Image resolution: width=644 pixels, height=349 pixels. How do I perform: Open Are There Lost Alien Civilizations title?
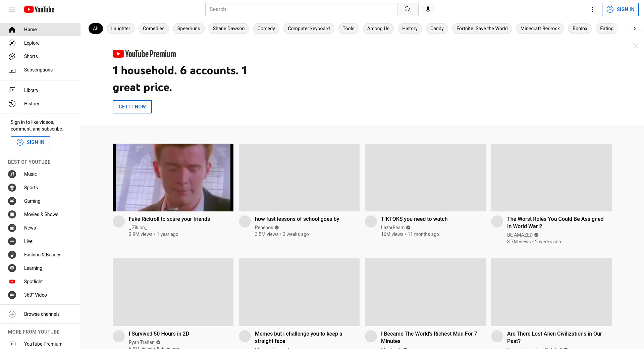(x=554, y=337)
